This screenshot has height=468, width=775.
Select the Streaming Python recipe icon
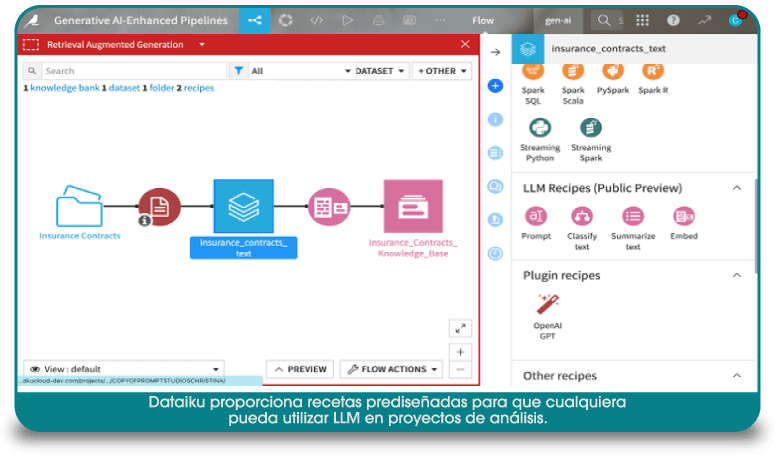pos(540,128)
